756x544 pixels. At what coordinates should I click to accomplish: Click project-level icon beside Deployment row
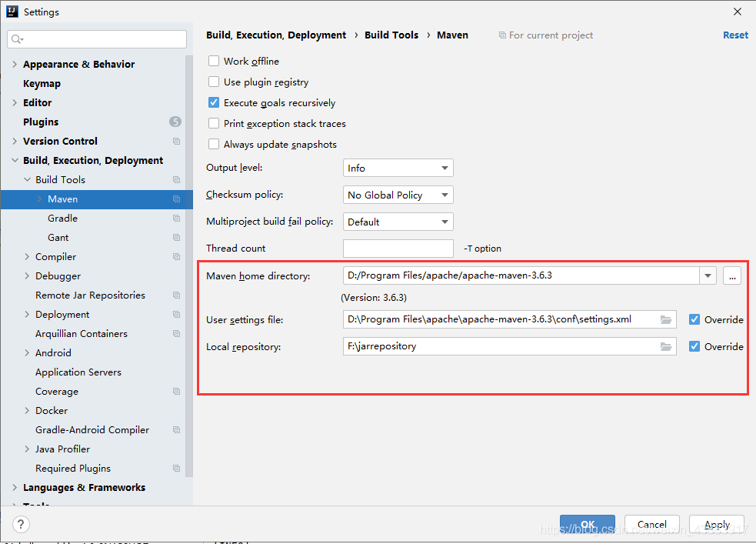pos(176,315)
